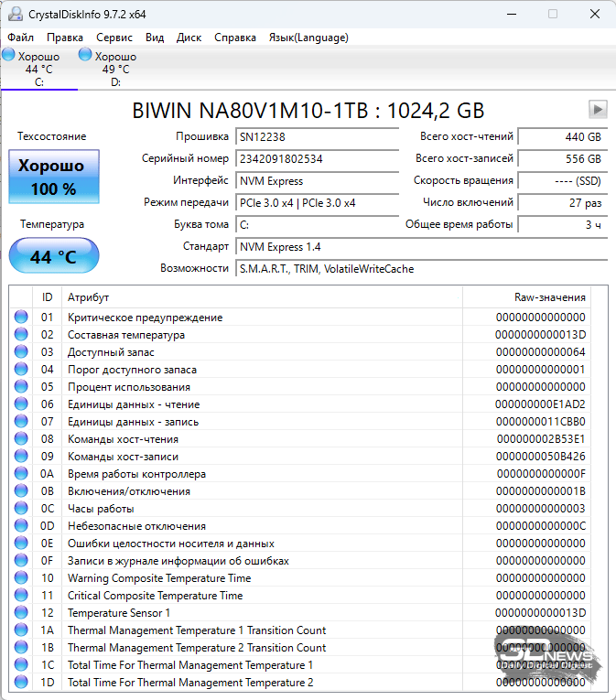Click the Прошивка firmware value field
The image size is (616, 700).
[304, 136]
